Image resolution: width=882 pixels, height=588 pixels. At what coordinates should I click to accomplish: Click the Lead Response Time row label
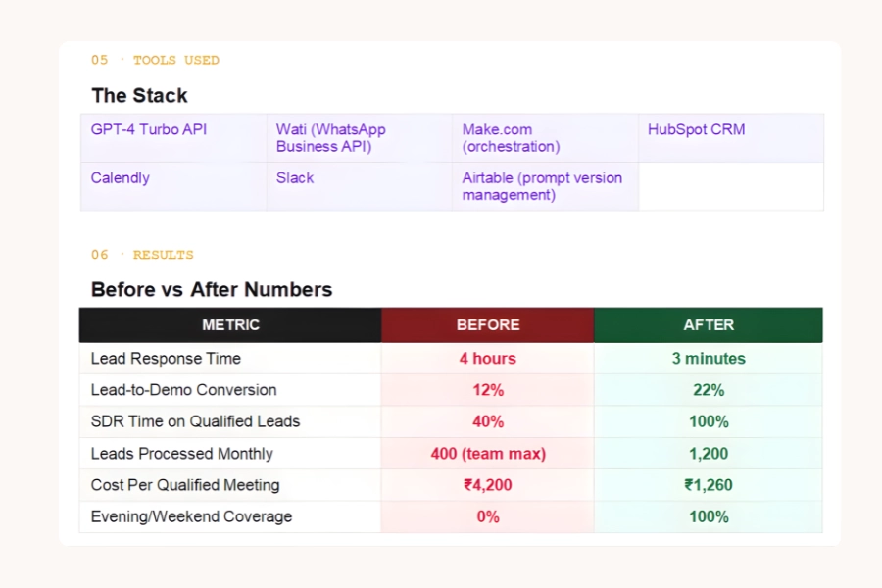click(x=166, y=359)
